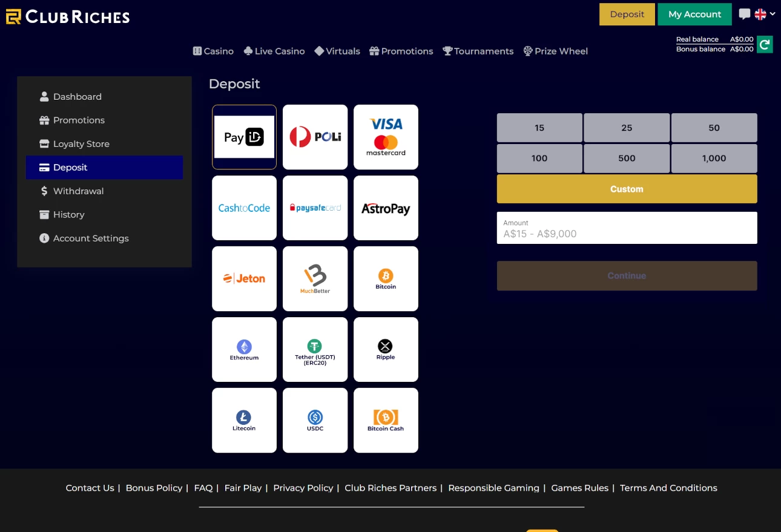781x532 pixels.
Task: Open live chat speech bubble icon
Action: coord(745,14)
